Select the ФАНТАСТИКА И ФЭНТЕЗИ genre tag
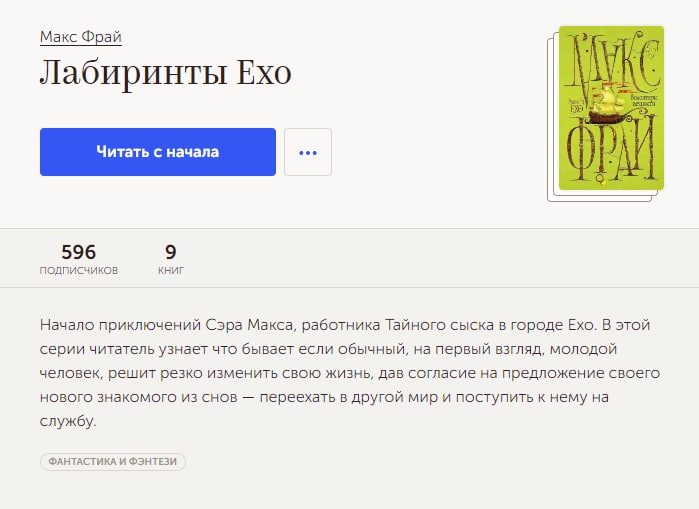This screenshot has height=509, width=699. coord(113,461)
